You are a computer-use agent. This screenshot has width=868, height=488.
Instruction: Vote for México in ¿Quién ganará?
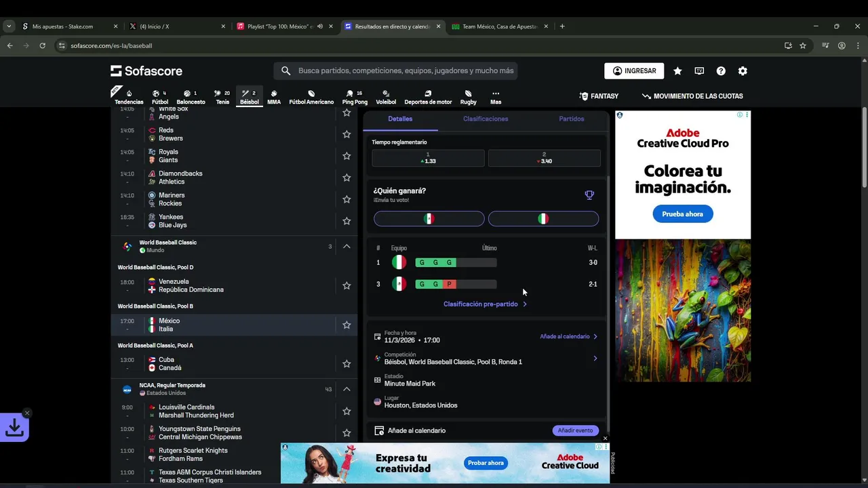429,219
